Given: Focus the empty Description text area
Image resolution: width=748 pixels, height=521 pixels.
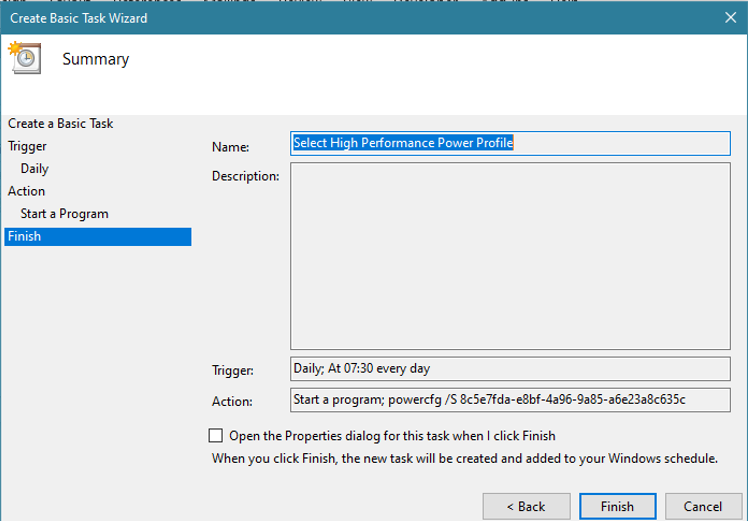Looking at the screenshot, I should pyautogui.click(x=510, y=256).
